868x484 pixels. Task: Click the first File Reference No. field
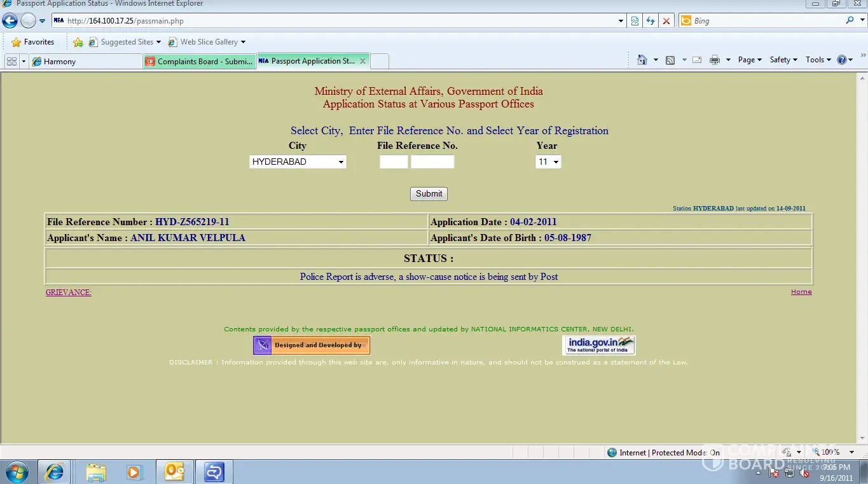[x=394, y=162]
